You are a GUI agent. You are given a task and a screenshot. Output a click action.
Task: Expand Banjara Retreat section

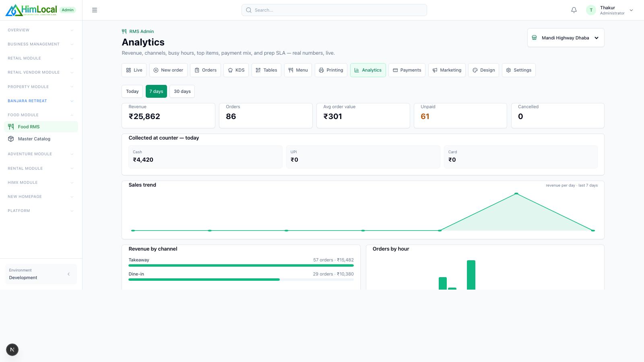(41, 101)
